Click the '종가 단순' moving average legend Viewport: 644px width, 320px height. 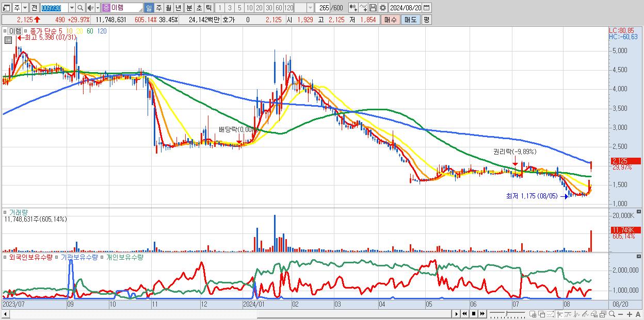coord(43,31)
